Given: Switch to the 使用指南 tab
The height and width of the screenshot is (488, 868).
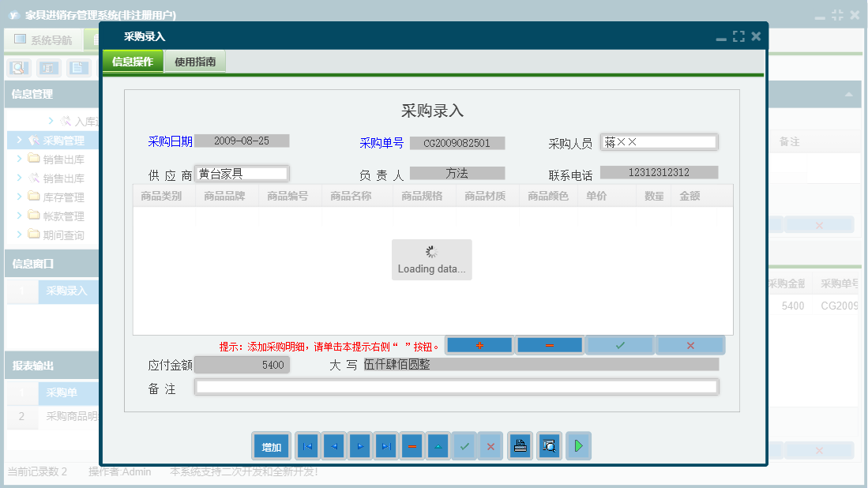Looking at the screenshot, I should [194, 59].
